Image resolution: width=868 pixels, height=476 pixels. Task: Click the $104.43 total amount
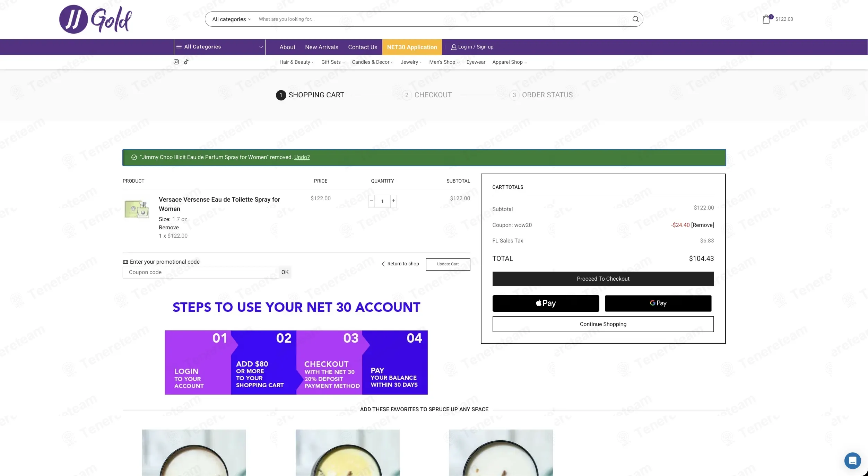click(x=701, y=258)
